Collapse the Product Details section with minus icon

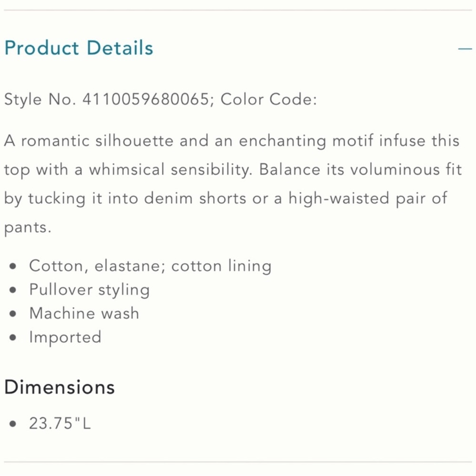click(x=465, y=49)
